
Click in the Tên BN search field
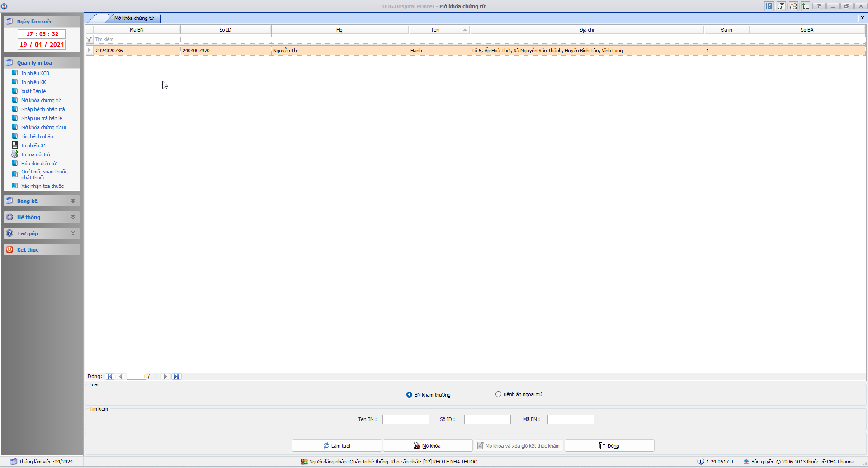click(x=406, y=419)
